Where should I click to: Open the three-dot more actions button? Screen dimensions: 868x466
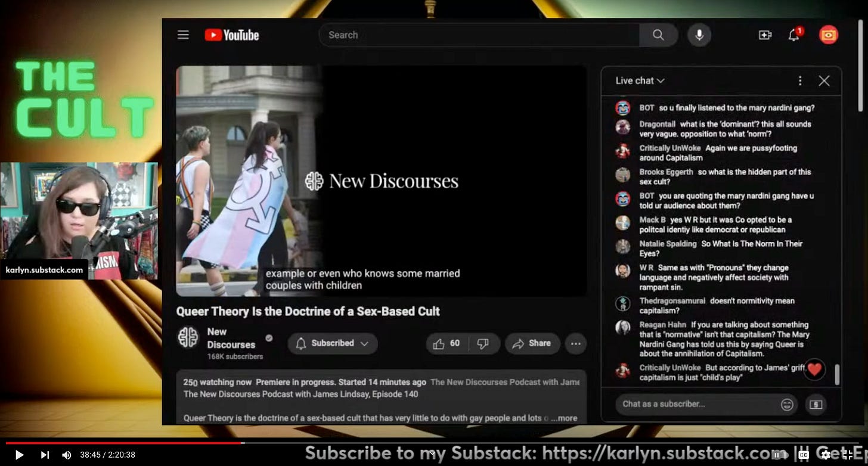[576, 343]
